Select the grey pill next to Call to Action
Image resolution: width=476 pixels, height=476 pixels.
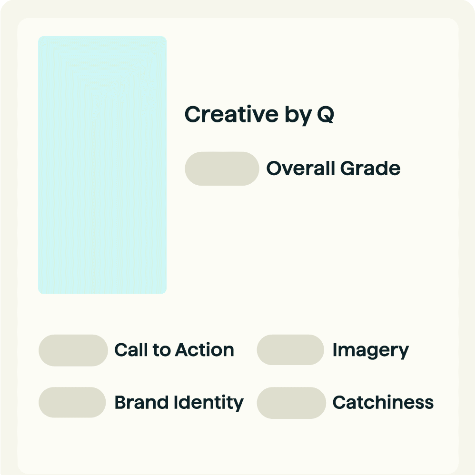73,350
